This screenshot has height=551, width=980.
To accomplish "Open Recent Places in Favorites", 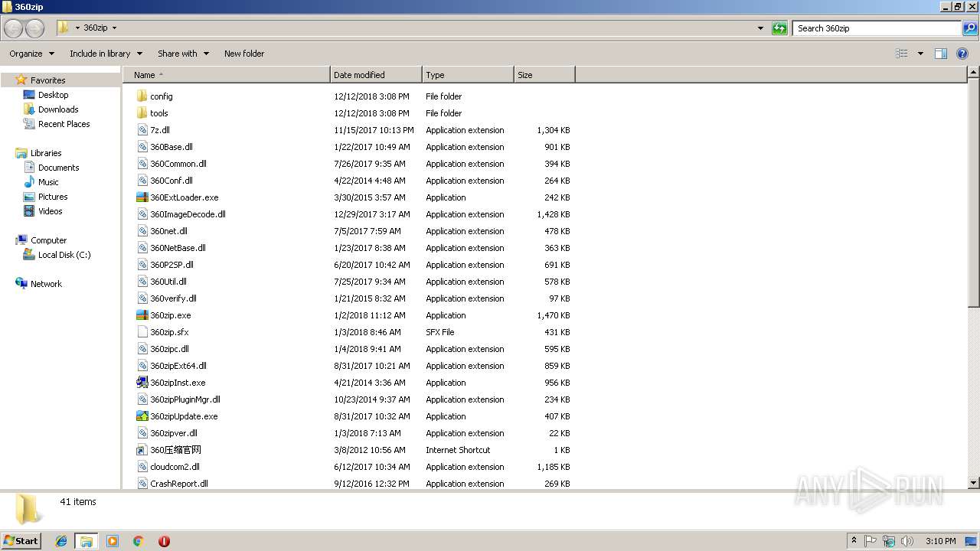I will click(64, 124).
